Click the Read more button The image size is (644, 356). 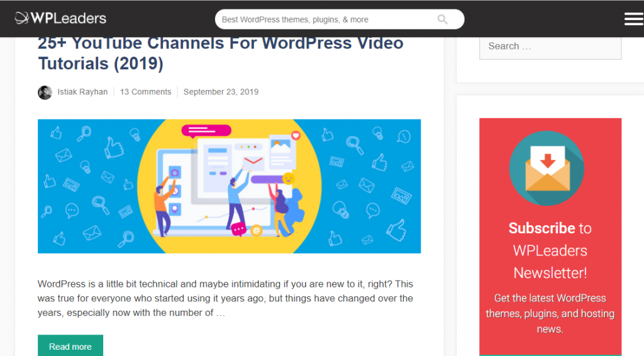(70, 346)
